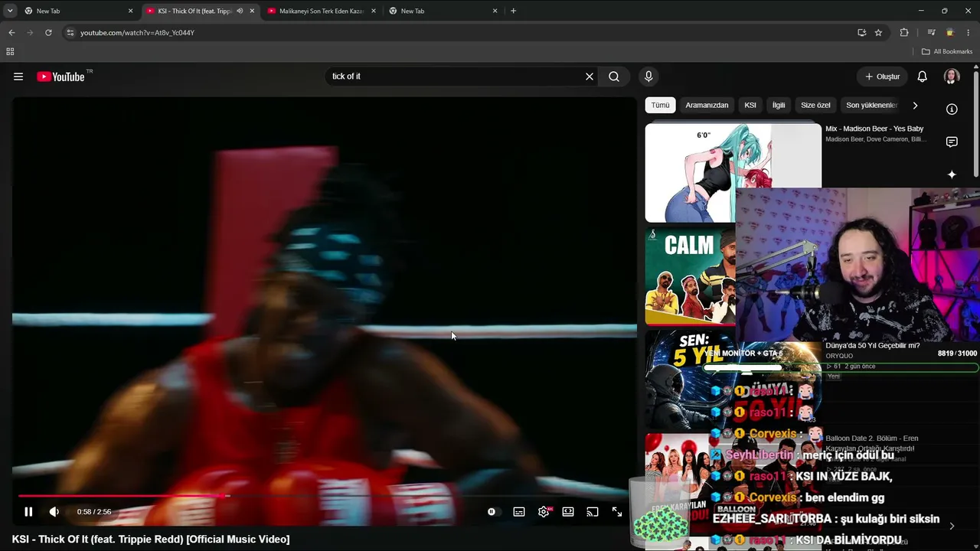
Task: Mute the KSI tab via its speaker icon
Action: pos(240,11)
